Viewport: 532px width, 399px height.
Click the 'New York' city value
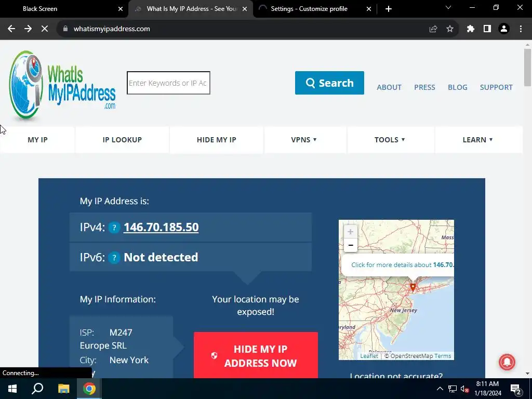[129, 360]
